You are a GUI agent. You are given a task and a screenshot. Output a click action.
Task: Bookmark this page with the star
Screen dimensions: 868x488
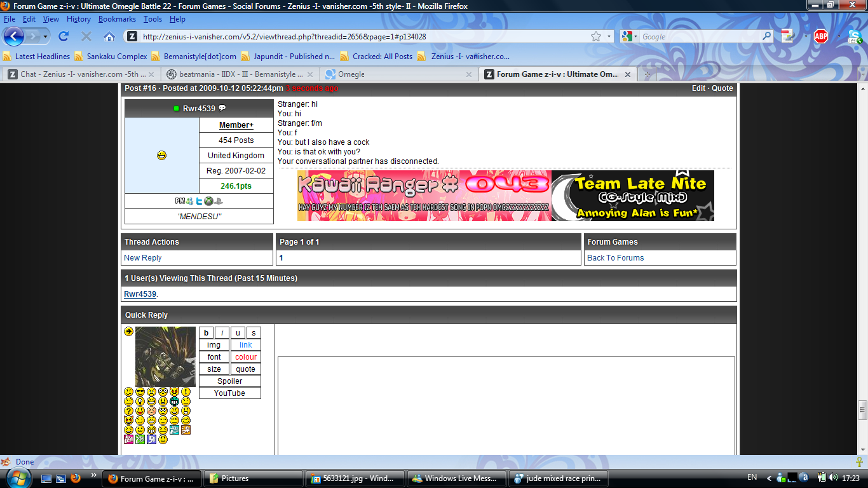coord(596,36)
